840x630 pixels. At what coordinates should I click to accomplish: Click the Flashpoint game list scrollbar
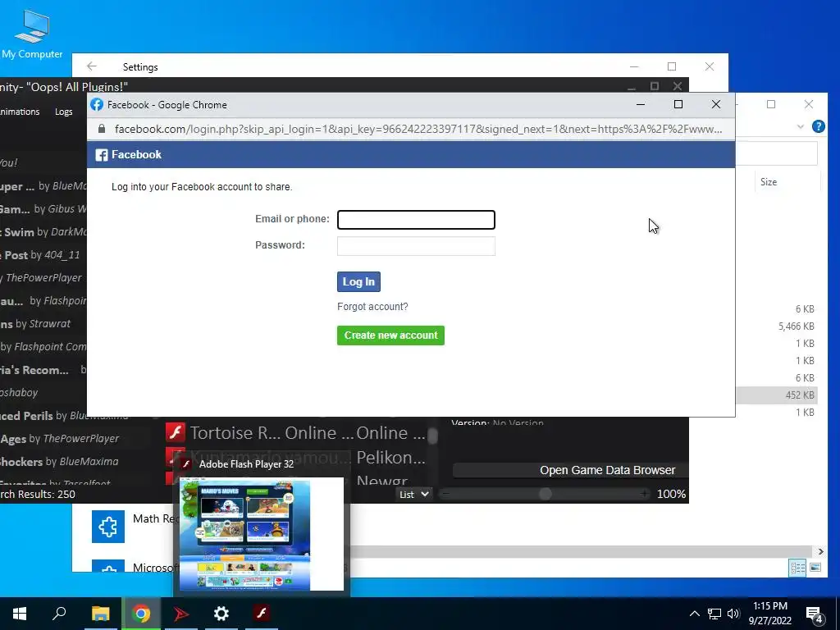tap(432, 436)
